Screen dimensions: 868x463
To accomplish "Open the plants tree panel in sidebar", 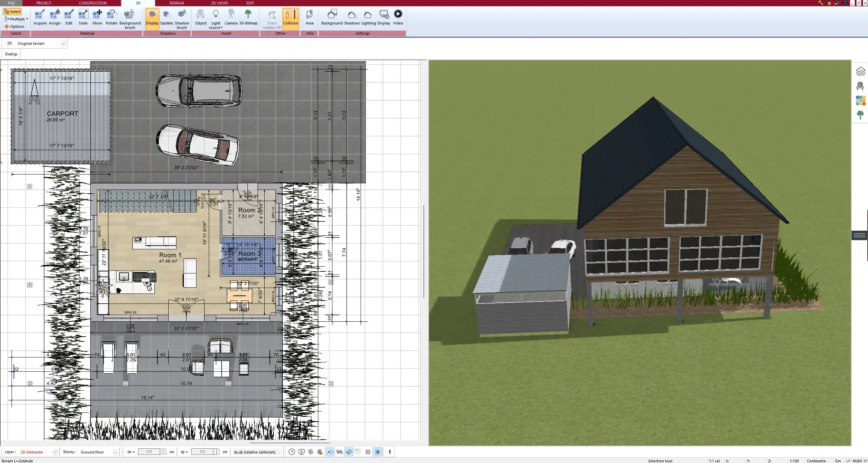I will click(860, 115).
